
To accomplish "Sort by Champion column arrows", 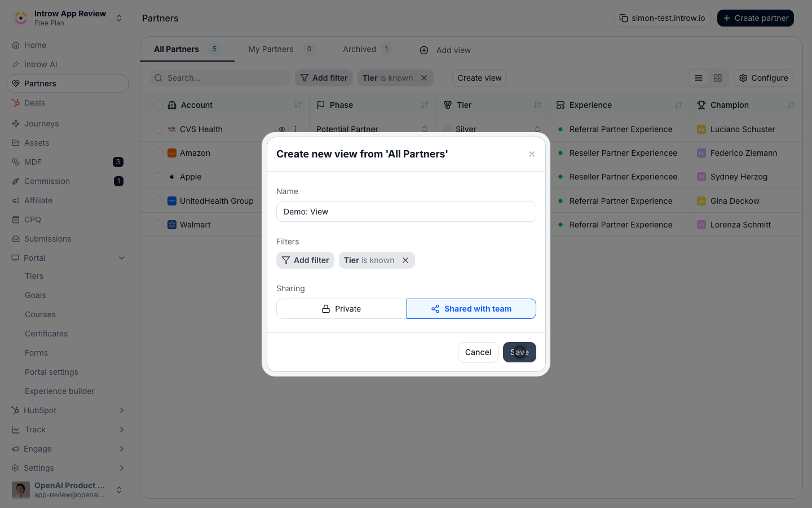I will click(x=791, y=105).
